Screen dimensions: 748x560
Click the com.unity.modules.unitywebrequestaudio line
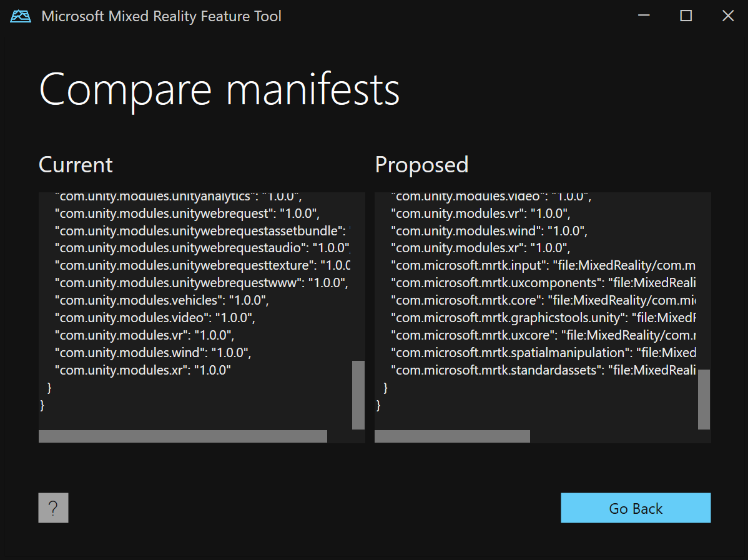coord(202,248)
